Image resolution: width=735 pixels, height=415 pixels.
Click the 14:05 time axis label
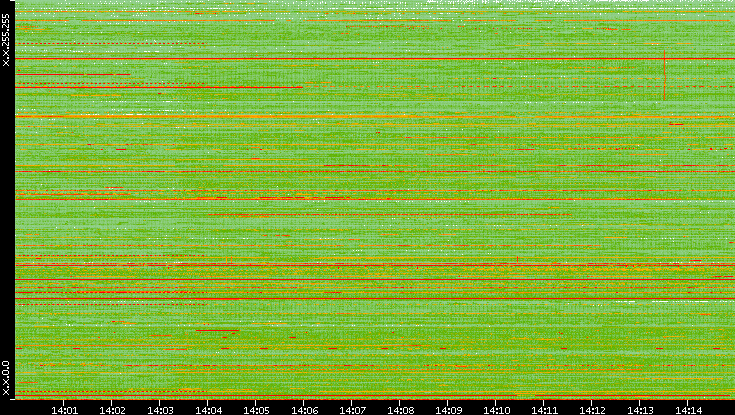[x=256, y=410]
